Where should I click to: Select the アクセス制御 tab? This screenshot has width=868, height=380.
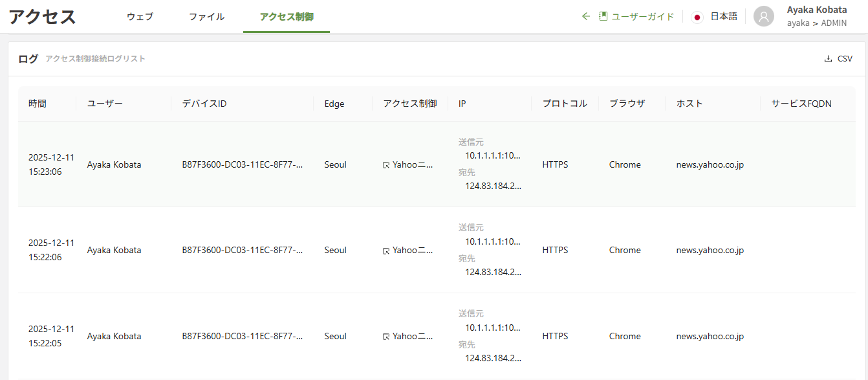[287, 17]
